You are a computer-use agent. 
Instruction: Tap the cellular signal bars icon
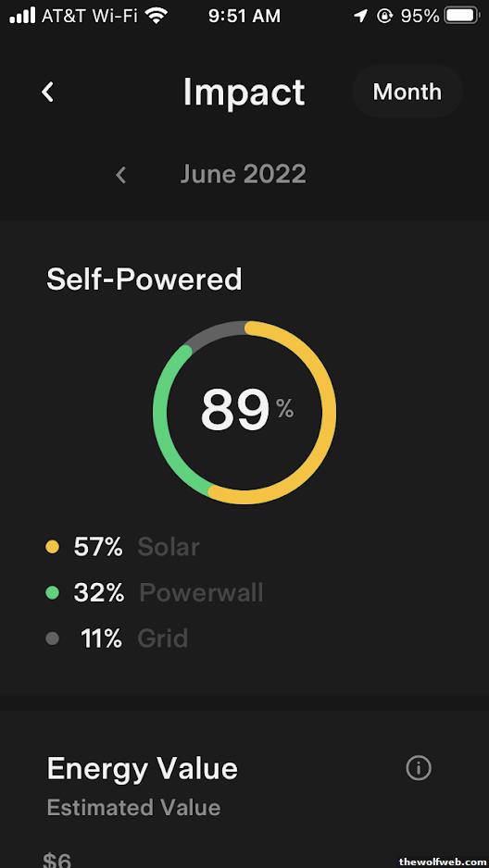coord(22,16)
